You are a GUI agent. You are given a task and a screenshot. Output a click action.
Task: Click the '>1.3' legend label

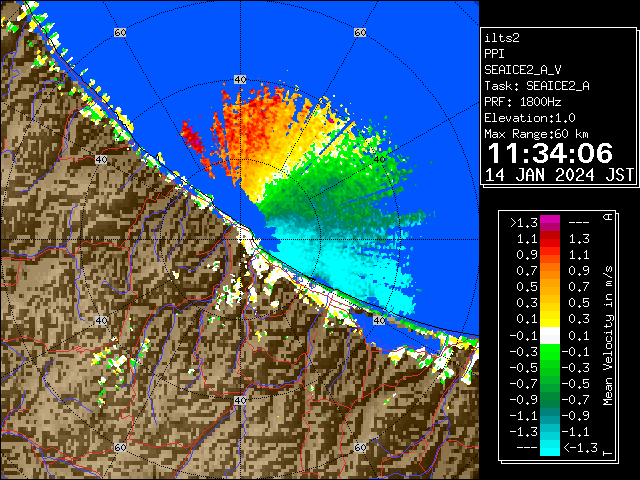tap(524, 223)
